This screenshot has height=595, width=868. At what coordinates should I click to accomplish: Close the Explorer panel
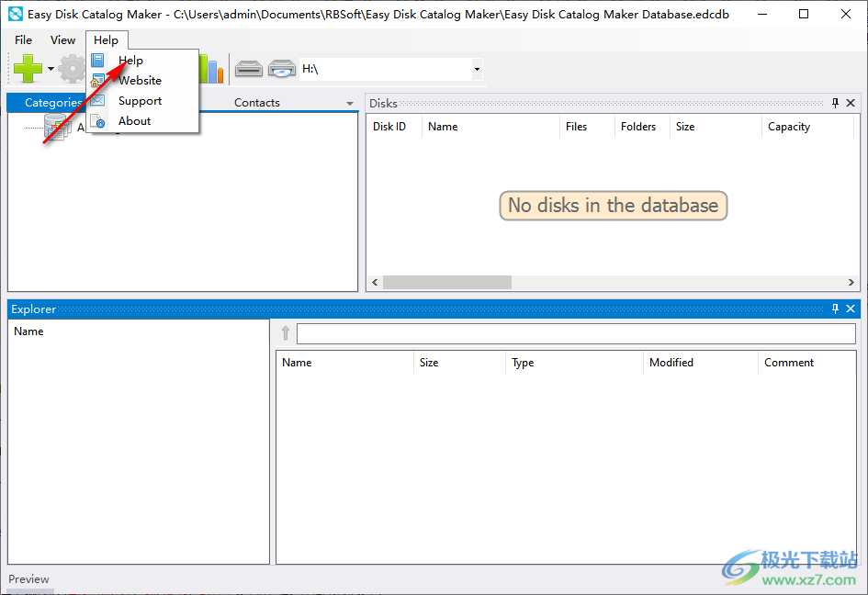[851, 309]
